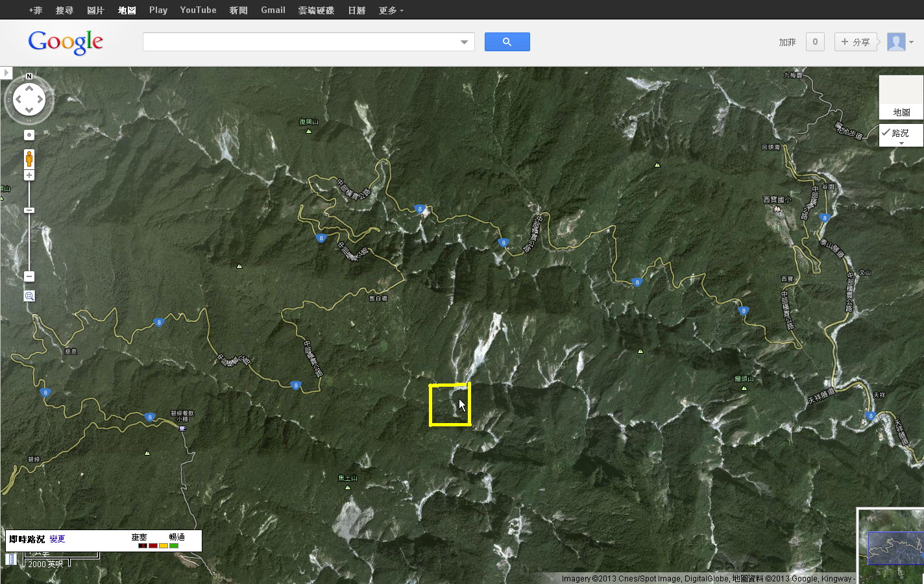924x584 pixels.
Task: Click the 分享 share button
Action: pyautogui.click(x=855, y=42)
